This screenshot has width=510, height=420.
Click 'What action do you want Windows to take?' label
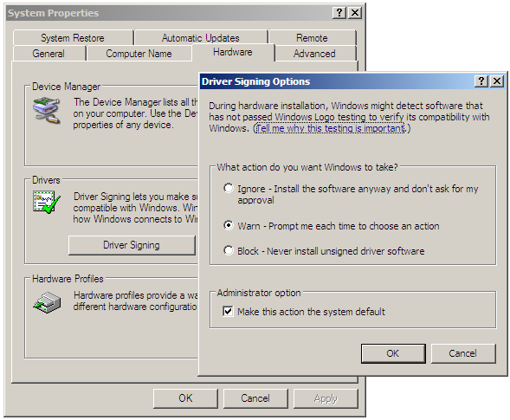[307, 167]
